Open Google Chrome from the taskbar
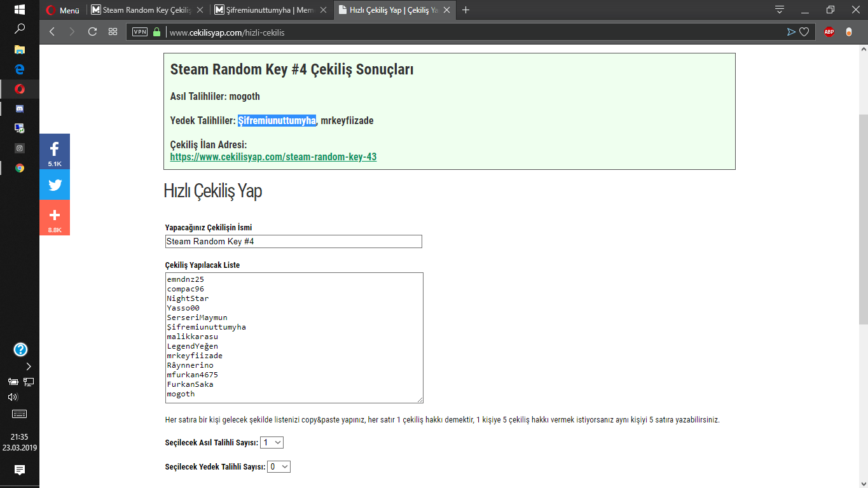The image size is (868, 488). (20, 168)
